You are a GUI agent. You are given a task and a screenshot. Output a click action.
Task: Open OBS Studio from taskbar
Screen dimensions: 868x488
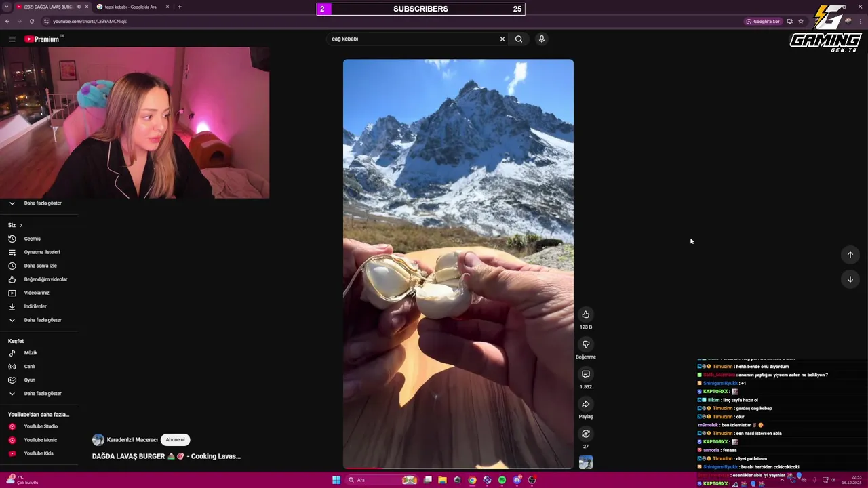click(x=532, y=480)
